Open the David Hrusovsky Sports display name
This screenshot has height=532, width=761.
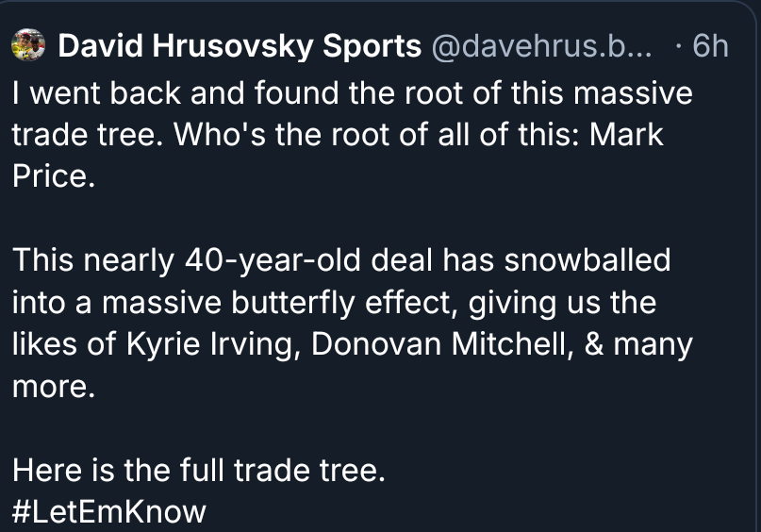click(240, 45)
